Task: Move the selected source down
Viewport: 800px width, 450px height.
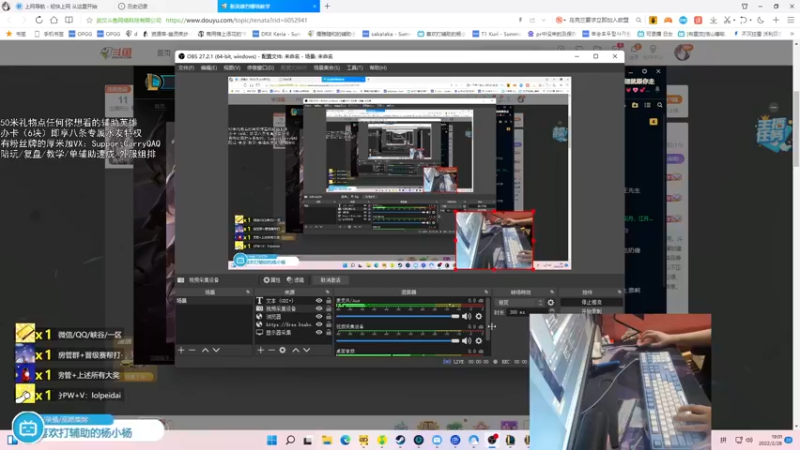Action: [x=307, y=350]
